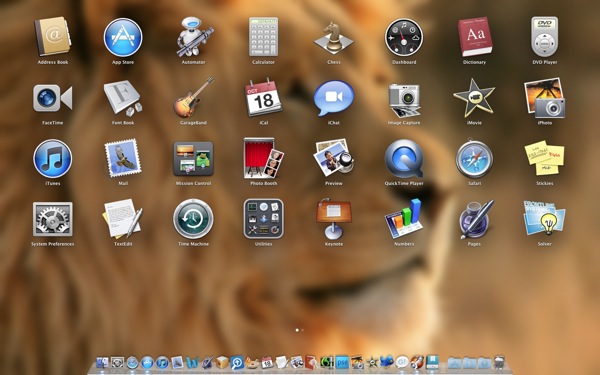Screen dimensions: 600x375
Task: Launch FaceTime
Action: pyautogui.click(x=52, y=98)
